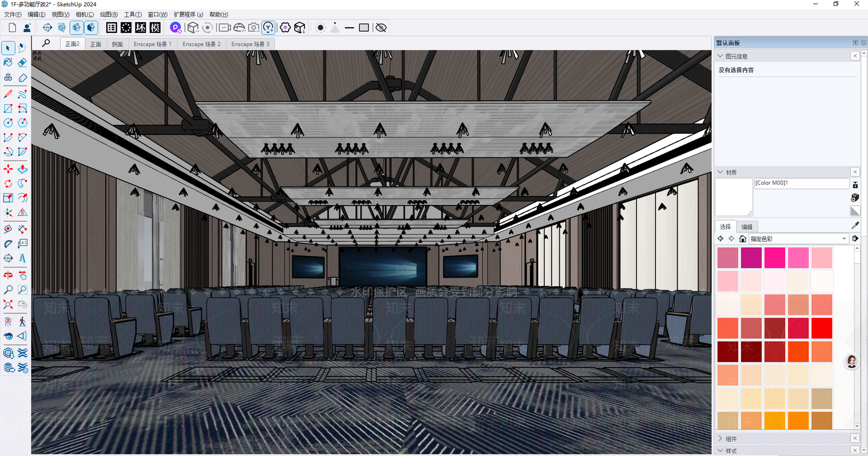The width and height of the screenshot is (868, 456).
Task: Select the arrow Select tool
Action: point(8,48)
